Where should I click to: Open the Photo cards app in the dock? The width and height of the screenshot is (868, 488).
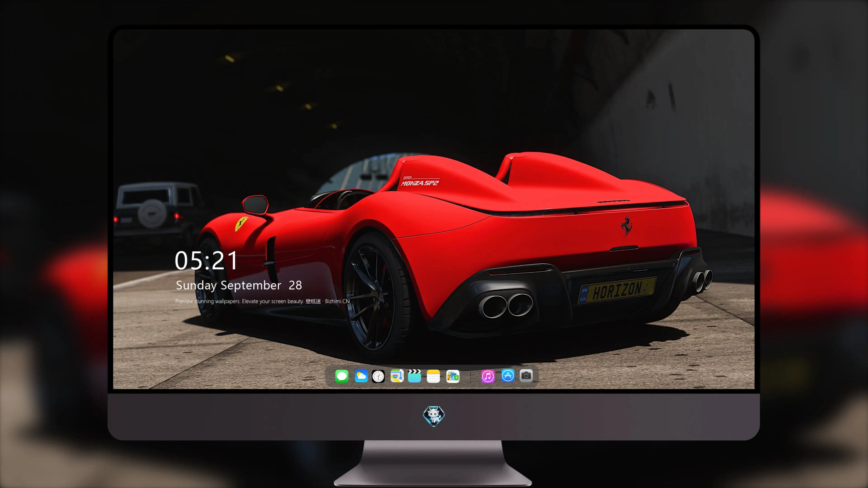[453, 376]
